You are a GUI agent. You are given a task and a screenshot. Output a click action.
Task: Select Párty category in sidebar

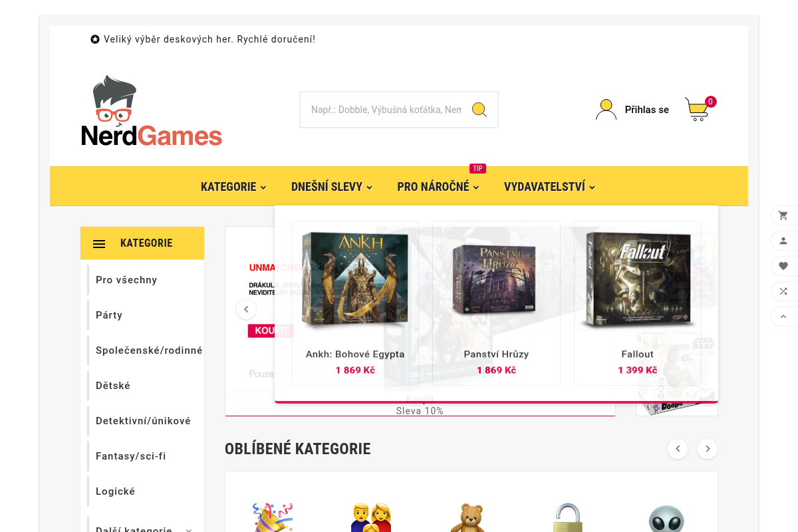(109, 315)
